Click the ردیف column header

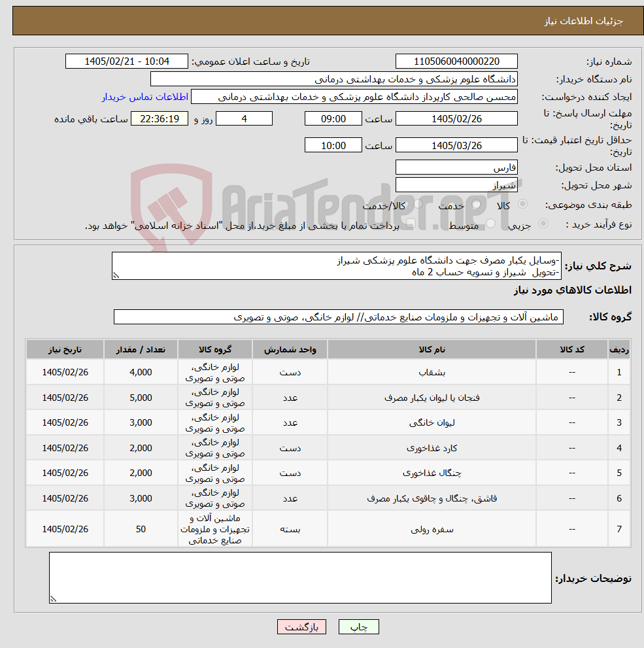[x=619, y=350]
